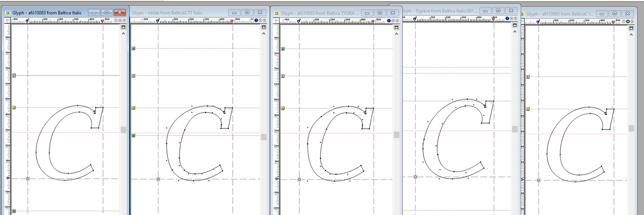This screenshot has height=215, width=644.
Task: Click the origin point in Ograve glyph
Action: 415,177
